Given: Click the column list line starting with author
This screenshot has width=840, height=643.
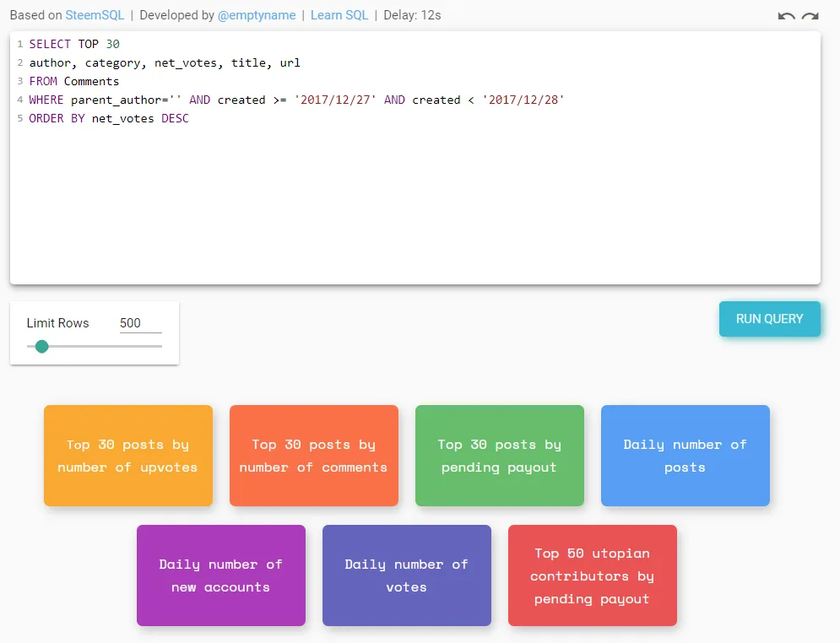Looking at the screenshot, I should [x=165, y=62].
